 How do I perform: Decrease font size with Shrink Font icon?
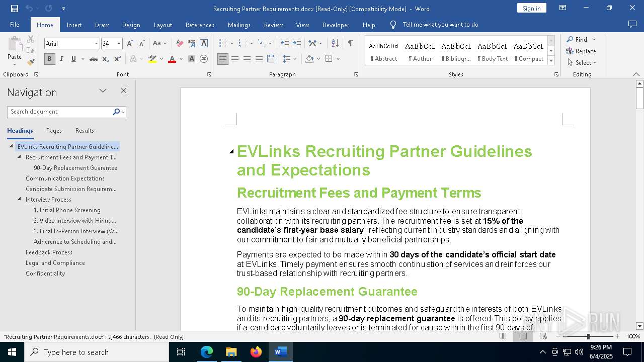click(x=142, y=44)
